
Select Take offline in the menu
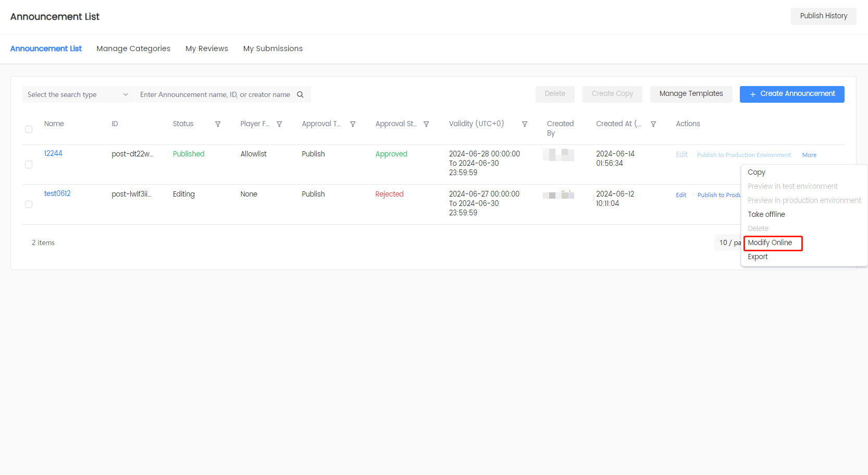(766, 214)
